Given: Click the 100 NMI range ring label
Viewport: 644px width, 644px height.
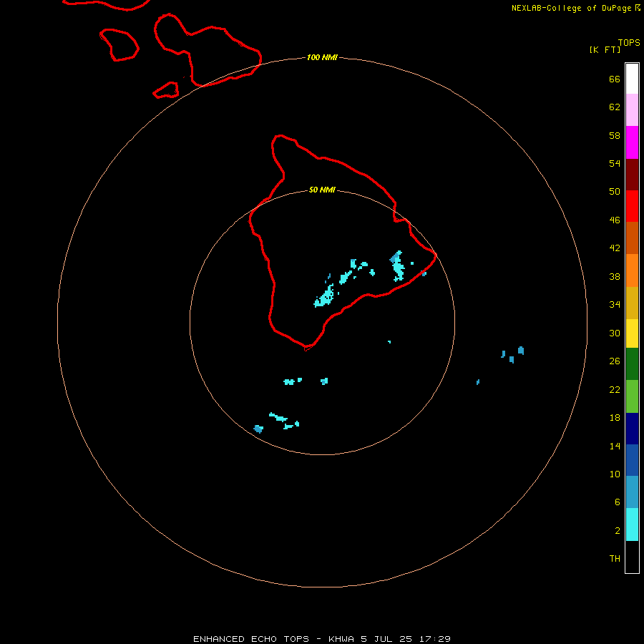Looking at the screenshot, I should [323, 57].
